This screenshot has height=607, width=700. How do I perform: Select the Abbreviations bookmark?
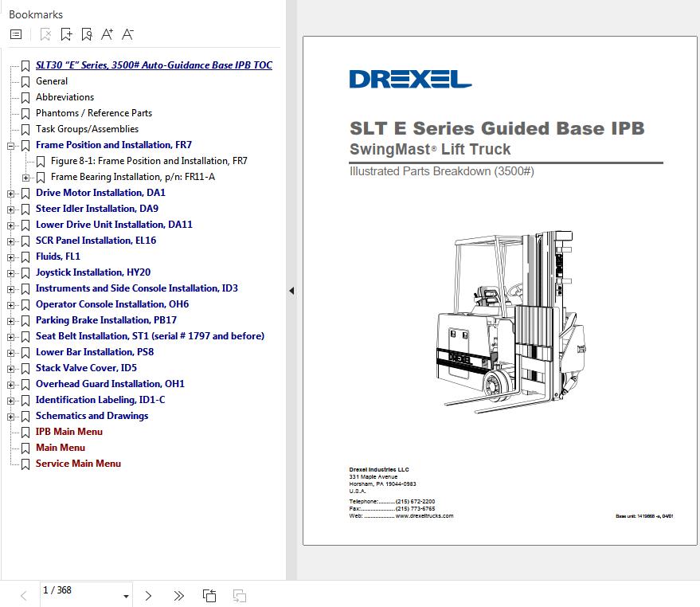click(x=65, y=97)
